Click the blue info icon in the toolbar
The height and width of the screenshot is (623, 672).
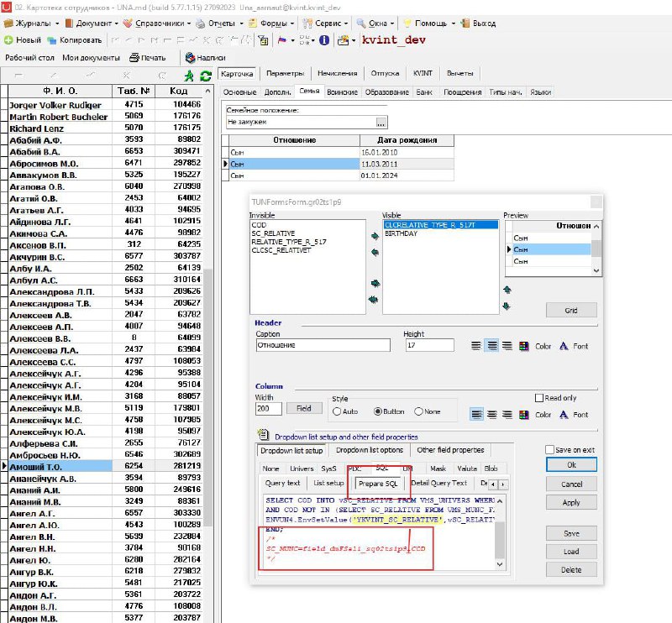pyautogui.click(x=324, y=40)
